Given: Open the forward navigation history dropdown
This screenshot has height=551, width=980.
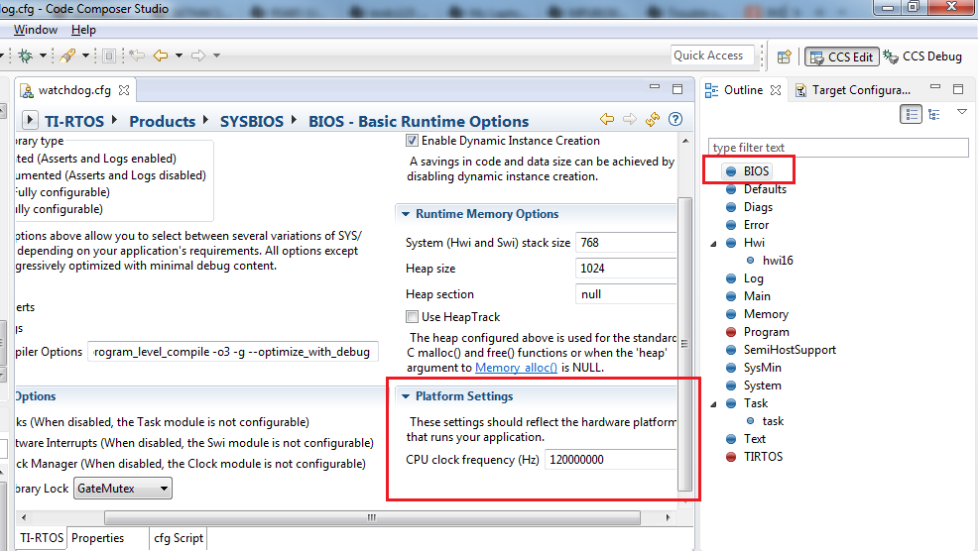Looking at the screenshot, I should (217, 55).
